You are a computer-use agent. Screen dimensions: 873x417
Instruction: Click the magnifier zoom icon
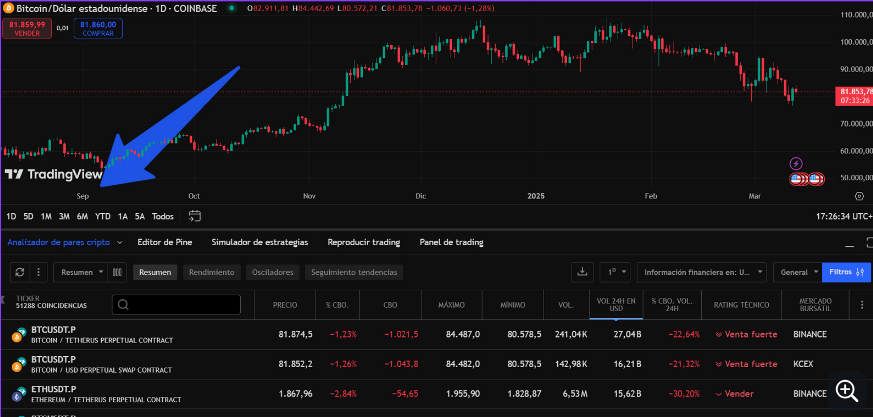(x=847, y=390)
